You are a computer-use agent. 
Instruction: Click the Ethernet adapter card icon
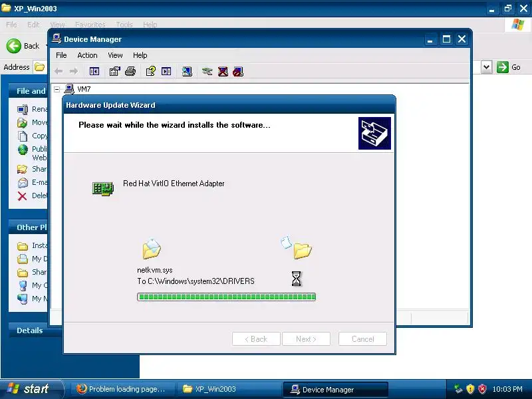[103, 189]
